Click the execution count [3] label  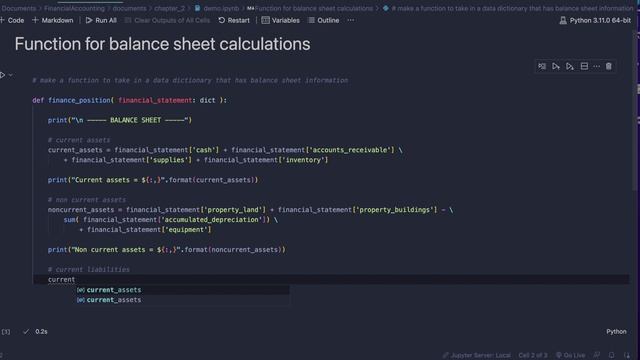[6, 331]
